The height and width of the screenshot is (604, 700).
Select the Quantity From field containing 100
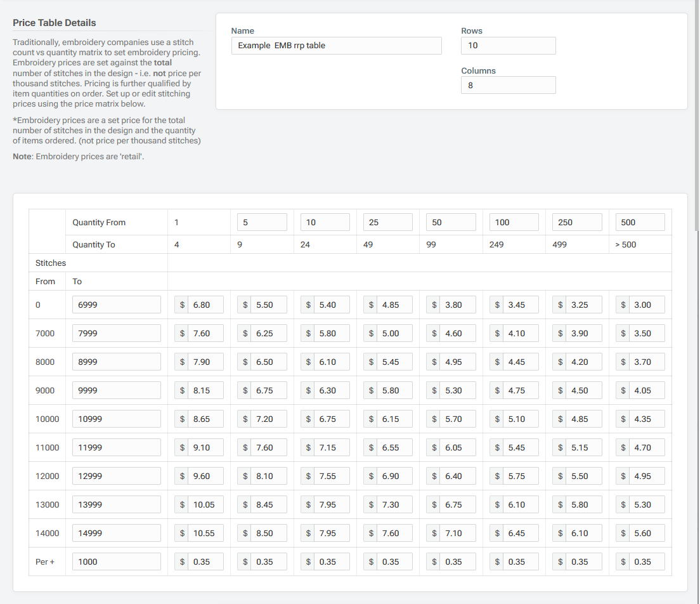click(514, 221)
